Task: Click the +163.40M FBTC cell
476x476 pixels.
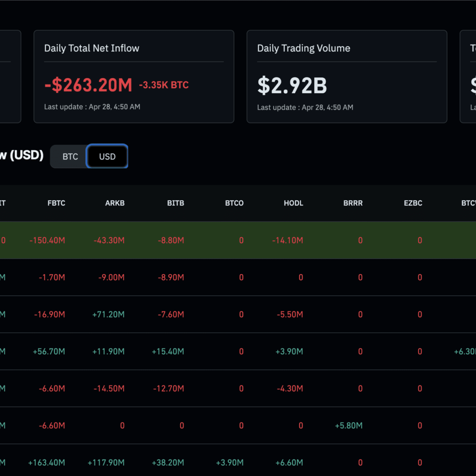Action: pyautogui.click(x=46, y=463)
